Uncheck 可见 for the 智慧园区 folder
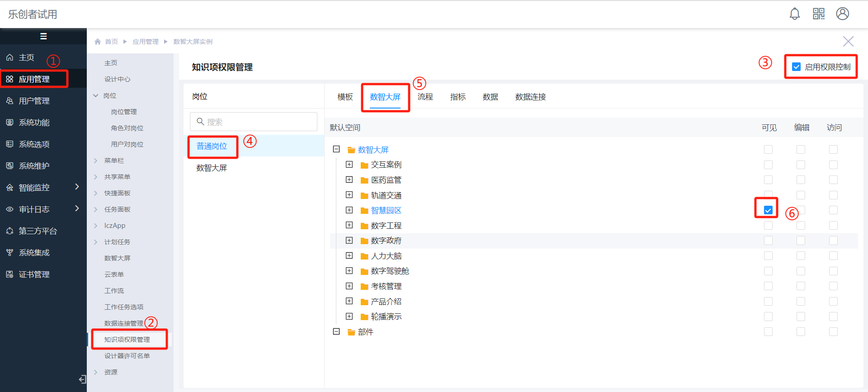868x392 pixels. pos(768,210)
